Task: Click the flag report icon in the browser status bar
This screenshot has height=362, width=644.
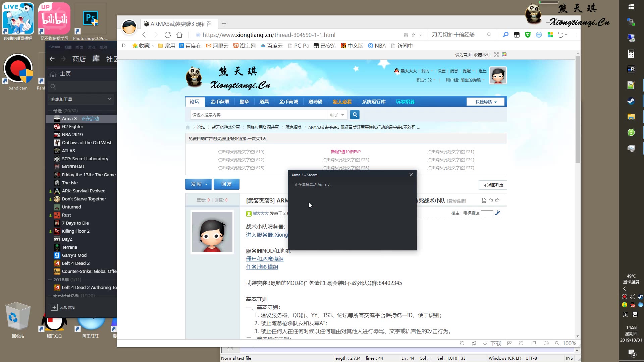Action: (510, 343)
